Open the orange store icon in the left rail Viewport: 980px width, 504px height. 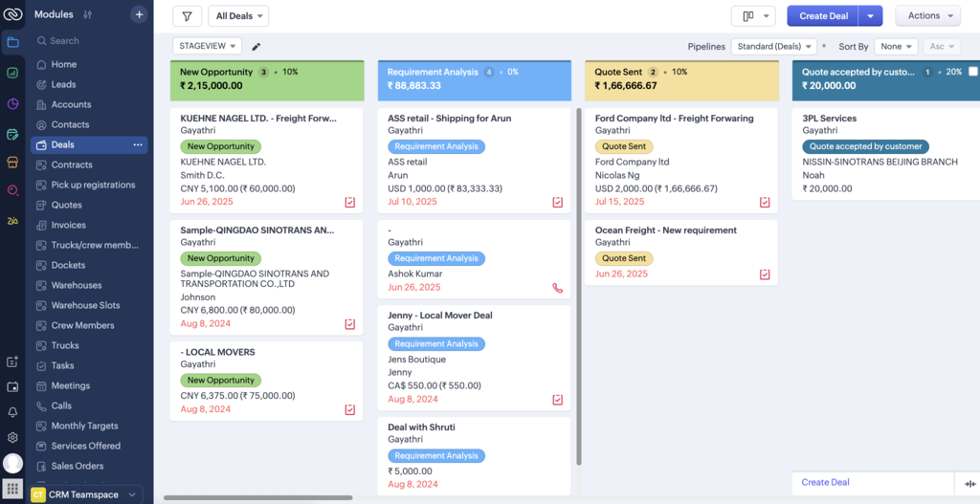(12, 163)
